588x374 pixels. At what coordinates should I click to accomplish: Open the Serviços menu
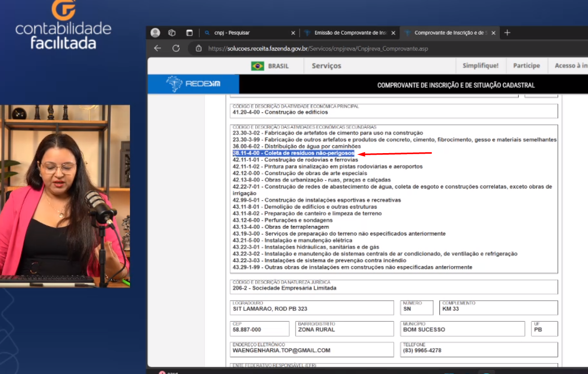point(327,66)
